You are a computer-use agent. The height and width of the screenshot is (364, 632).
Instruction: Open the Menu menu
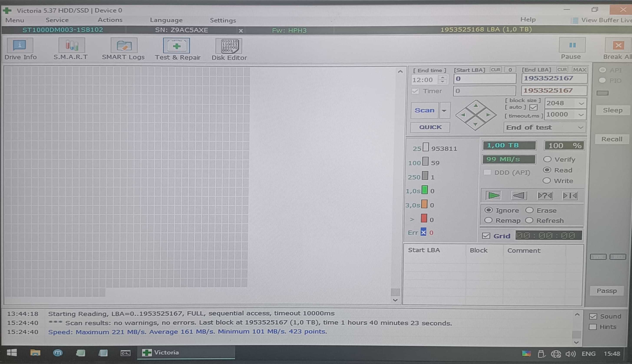[15, 20]
